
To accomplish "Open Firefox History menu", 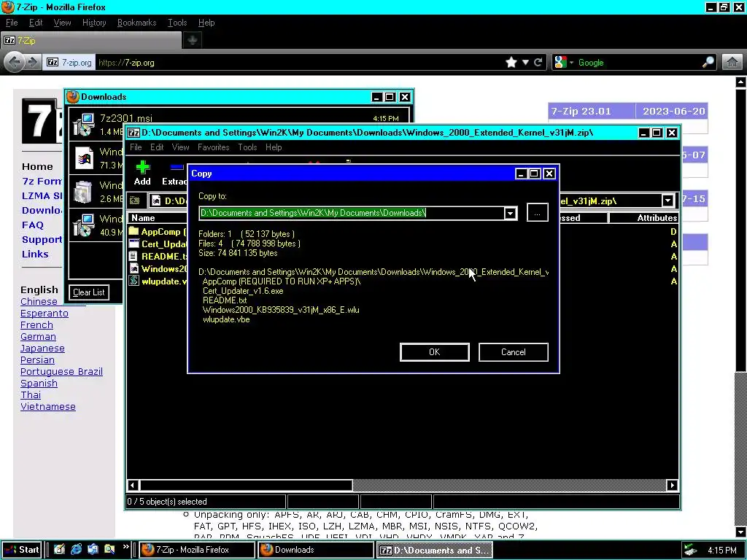I will coord(94,23).
